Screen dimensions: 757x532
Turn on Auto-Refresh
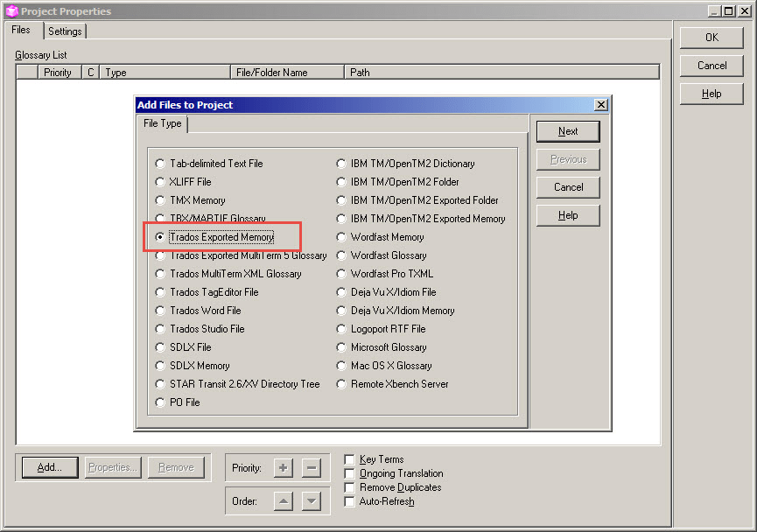click(349, 500)
